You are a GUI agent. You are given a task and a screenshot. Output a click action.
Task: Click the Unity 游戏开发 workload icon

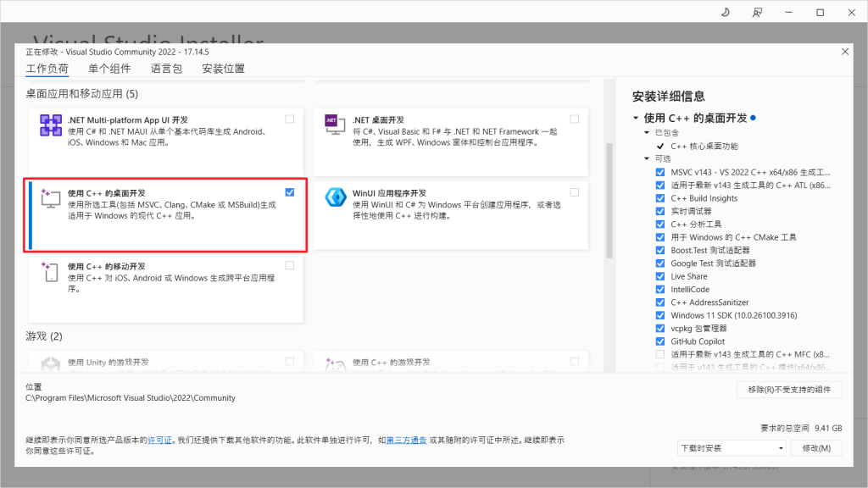click(50, 364)
